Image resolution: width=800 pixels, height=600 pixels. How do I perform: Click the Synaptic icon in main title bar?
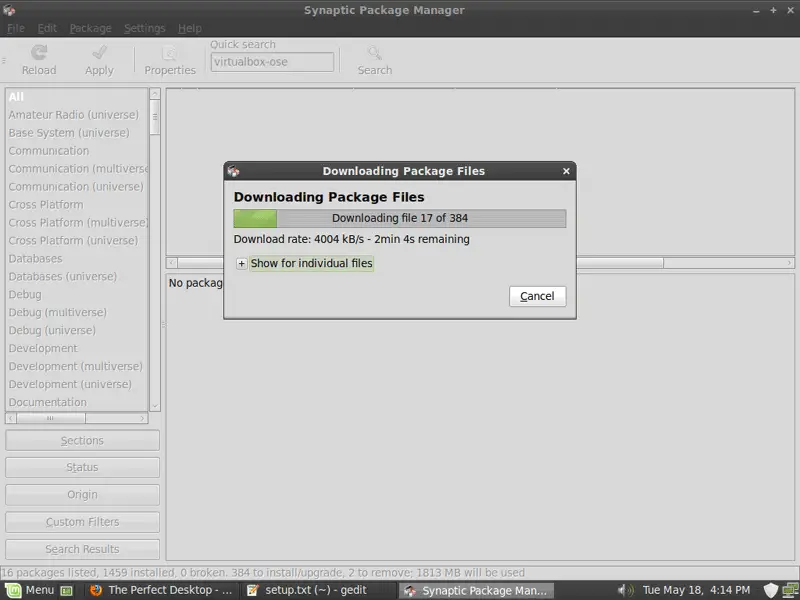click(9, 10)
